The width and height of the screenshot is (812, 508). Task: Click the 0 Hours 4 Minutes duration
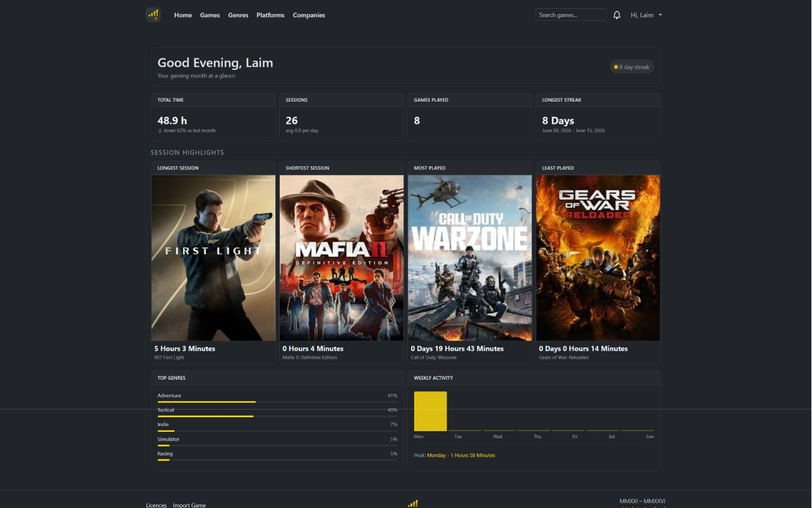pos(313,349)
